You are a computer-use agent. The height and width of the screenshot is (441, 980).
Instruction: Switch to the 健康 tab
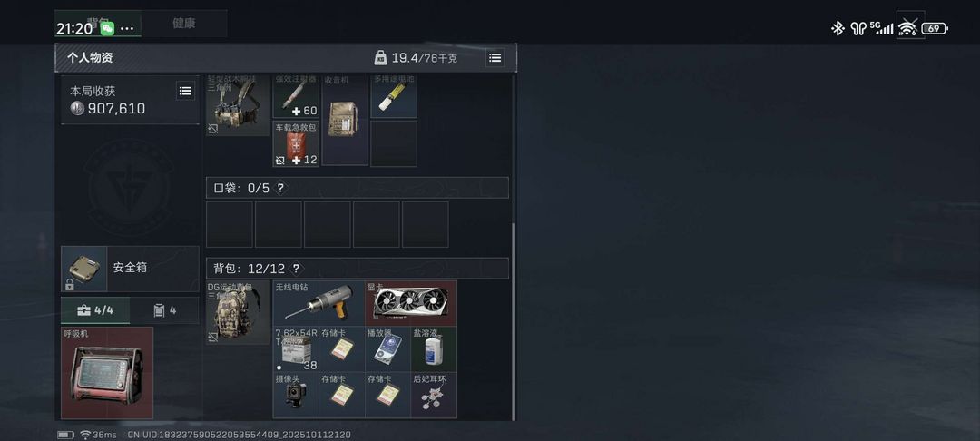click(183, 23)
